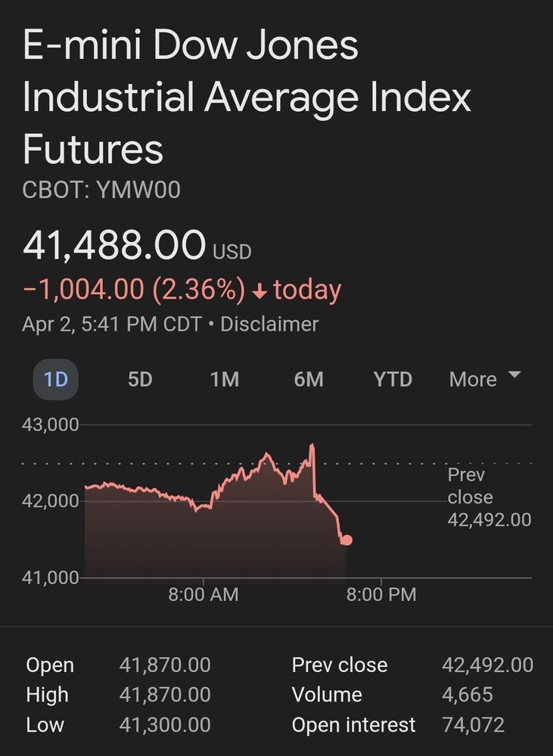Screen dimensions: 553x756
Task: Click the 41,488.00 price value
Action: coord(114,245)
